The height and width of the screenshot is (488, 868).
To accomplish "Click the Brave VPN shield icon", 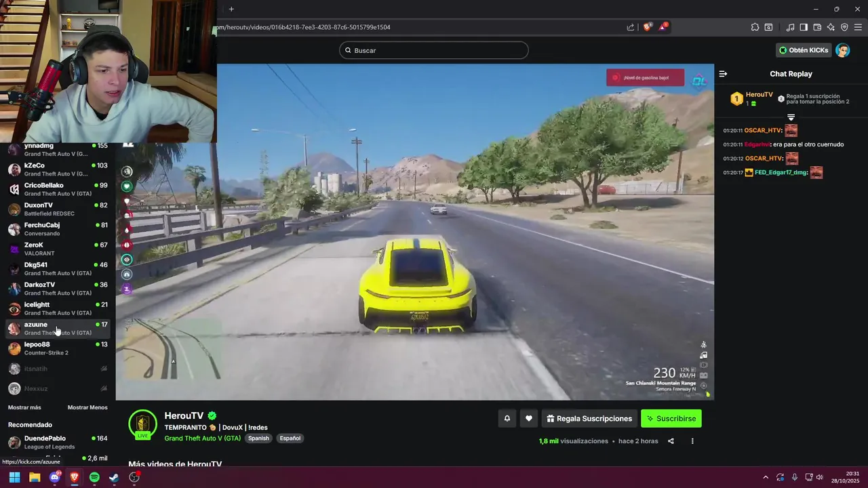I will pos(844,27).
